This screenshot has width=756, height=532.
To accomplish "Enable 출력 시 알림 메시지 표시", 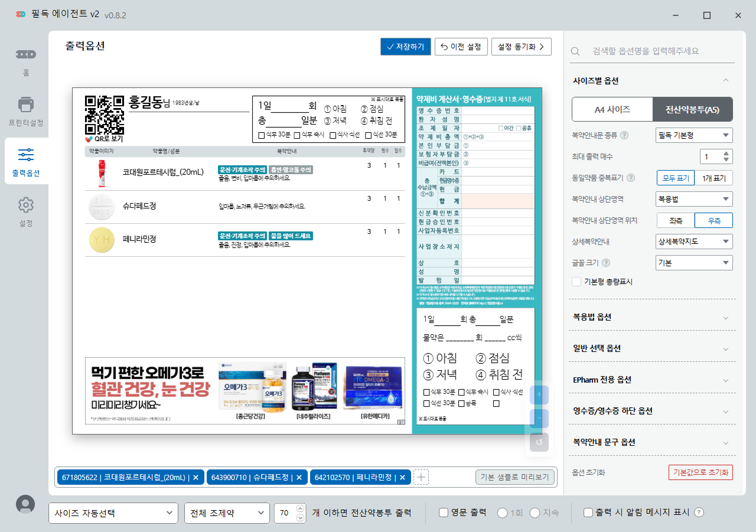I will (587, 513).
